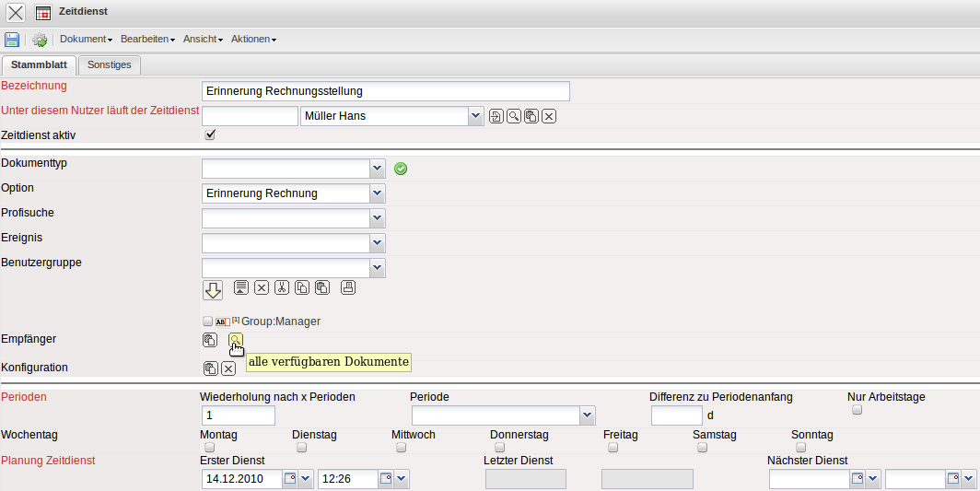980x491 pixels.
Task: Click the calendar icon next to 14.12.2010
Action: pyautogui.click(x=289, y=478)
